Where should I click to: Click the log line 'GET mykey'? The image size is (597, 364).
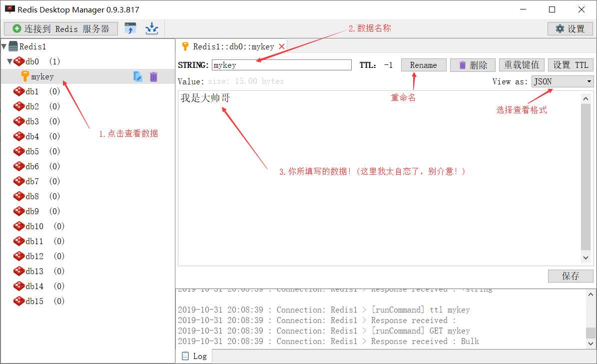tap(324, 331)
